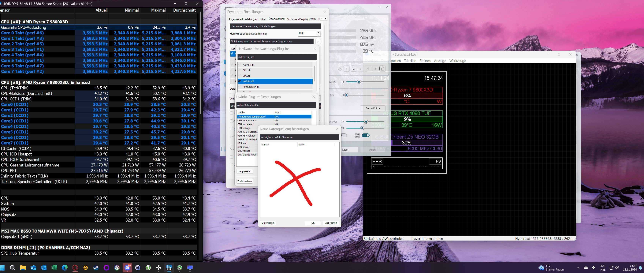Toggle the HwInfo.dll plug-in checkbox
The height and width of the screenshot is (273, 644).
click(240, 81)
